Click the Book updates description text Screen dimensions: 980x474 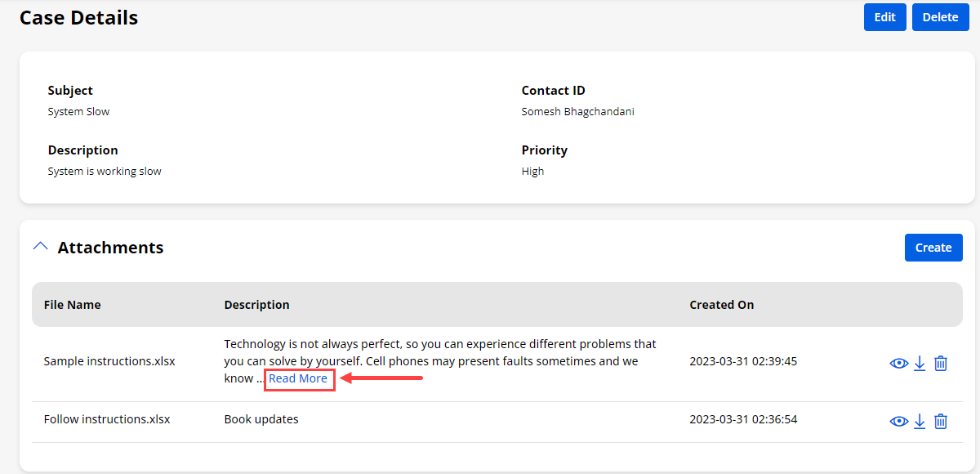point(261,419)
